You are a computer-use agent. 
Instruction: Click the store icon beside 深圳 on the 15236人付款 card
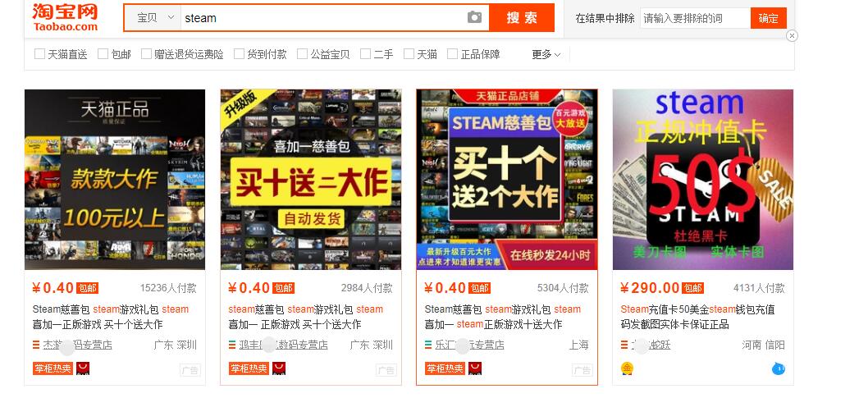36,345
